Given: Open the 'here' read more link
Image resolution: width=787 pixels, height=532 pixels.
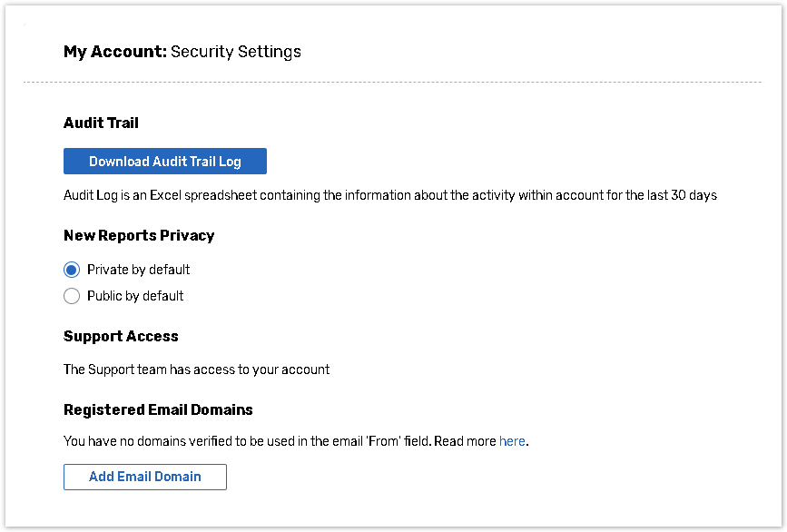Looking at the screenshot, I should point(512,441).
